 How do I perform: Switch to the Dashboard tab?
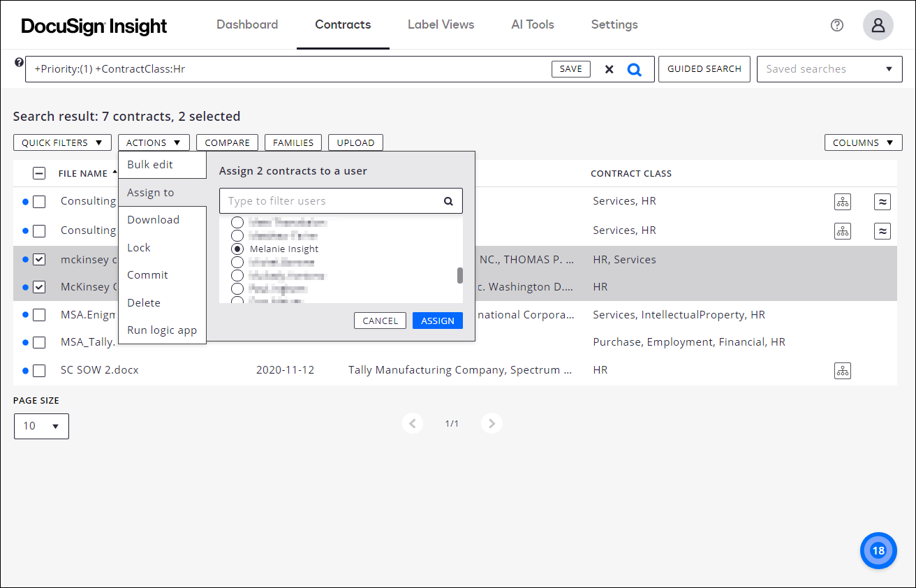click(247, 24)
